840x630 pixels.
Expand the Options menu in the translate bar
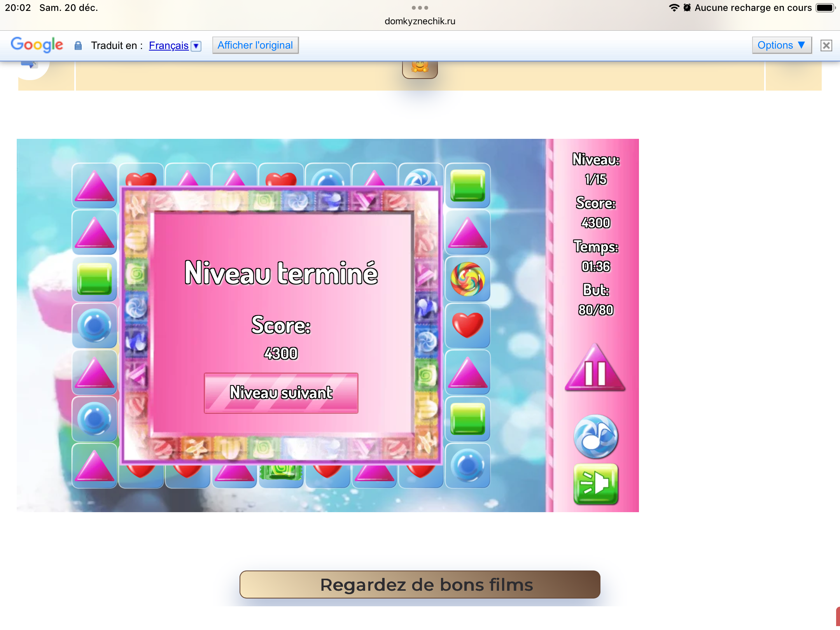point(781,45)
